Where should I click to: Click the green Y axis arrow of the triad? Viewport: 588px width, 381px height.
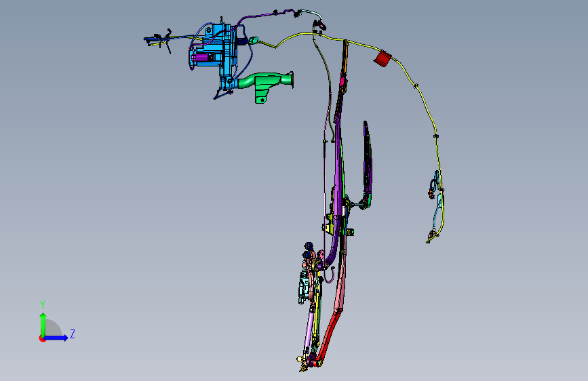[x=43, y=324]
